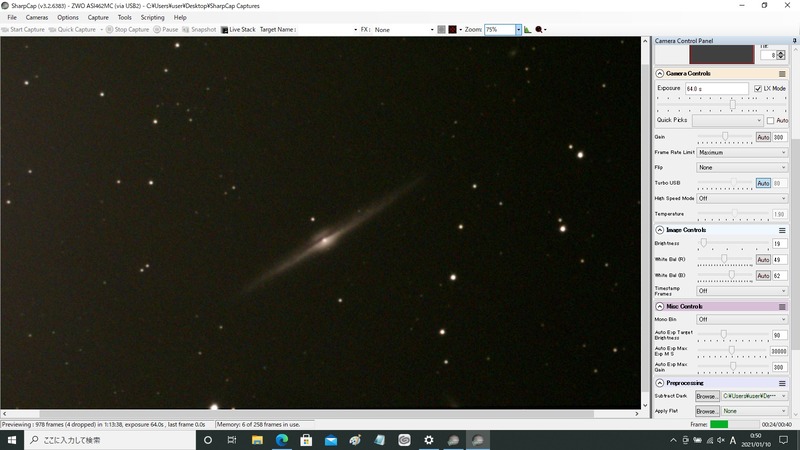The image size is (800, 450).
Task: Open the Cameras menu
Action: pyautogui.click(x=37, y=17)
